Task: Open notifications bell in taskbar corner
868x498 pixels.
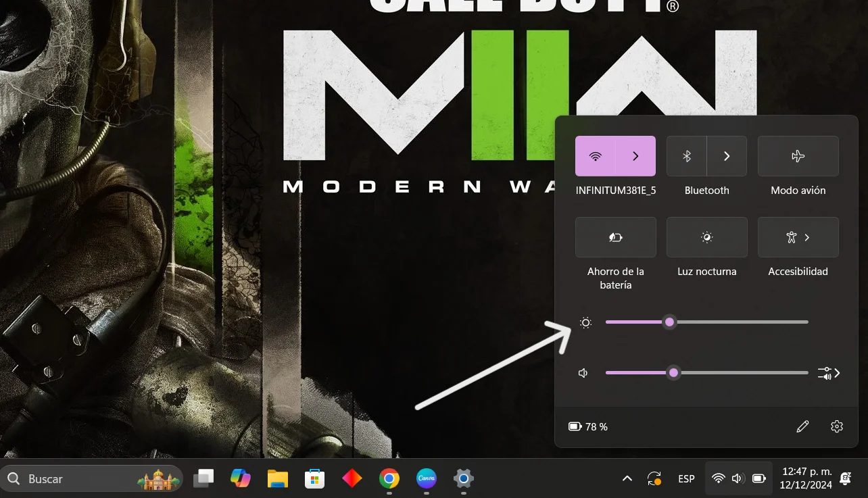Action: (845, 479)
